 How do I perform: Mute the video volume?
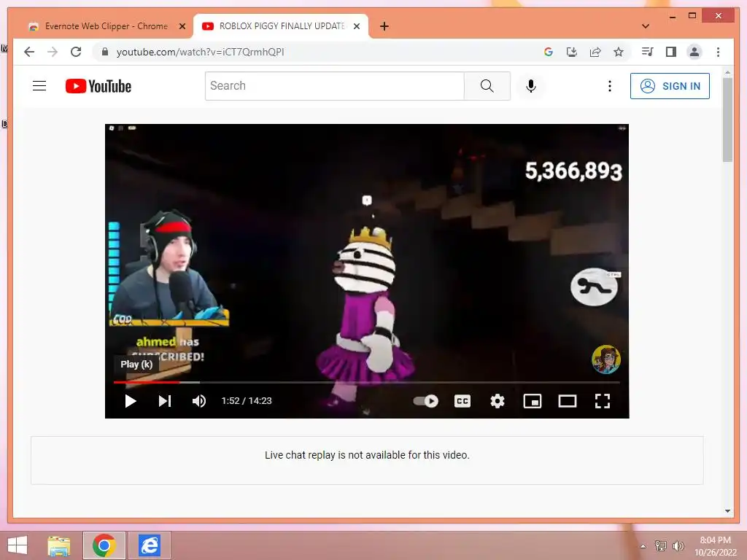(199, 401)
